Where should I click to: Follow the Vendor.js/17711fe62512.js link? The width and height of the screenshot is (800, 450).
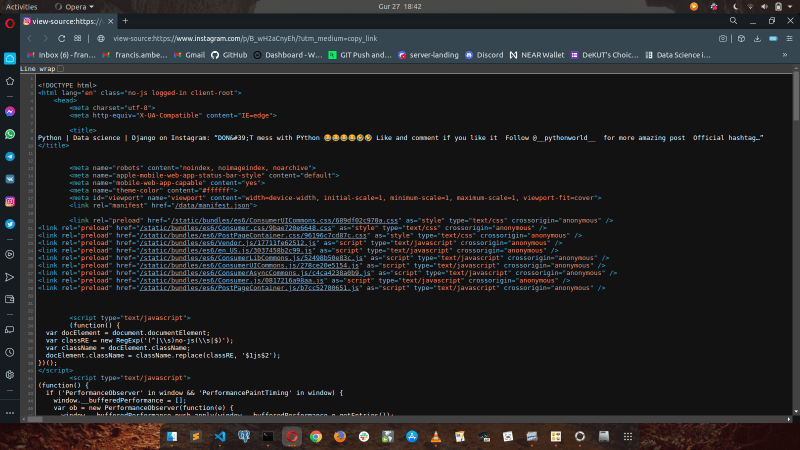(x=228, y=243)
